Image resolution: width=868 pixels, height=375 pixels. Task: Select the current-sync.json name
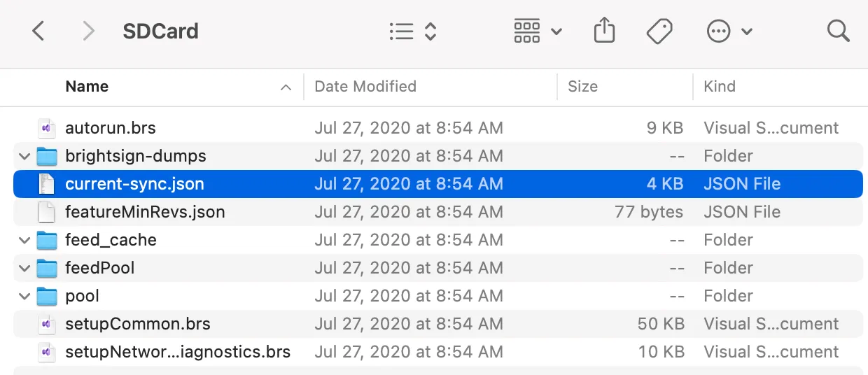point(134,184)
